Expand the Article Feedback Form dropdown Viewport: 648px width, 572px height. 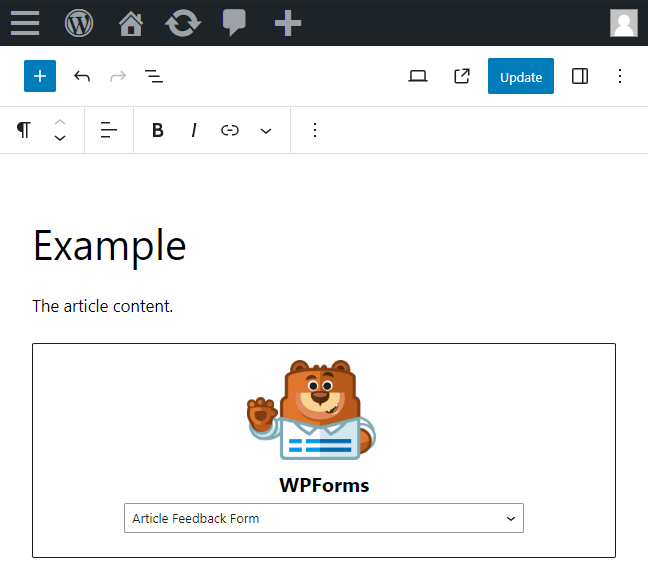tap(324, 518)
